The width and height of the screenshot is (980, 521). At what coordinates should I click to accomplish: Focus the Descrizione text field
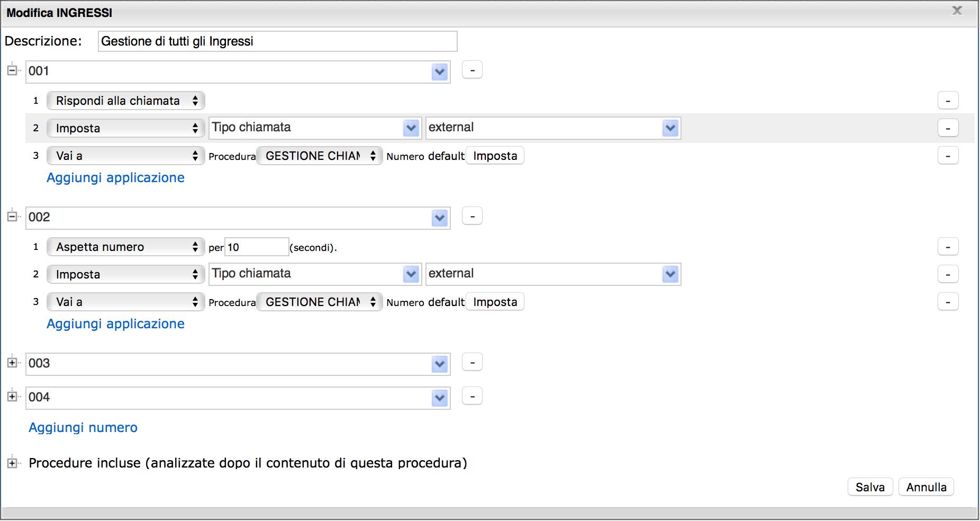point(277,41)
